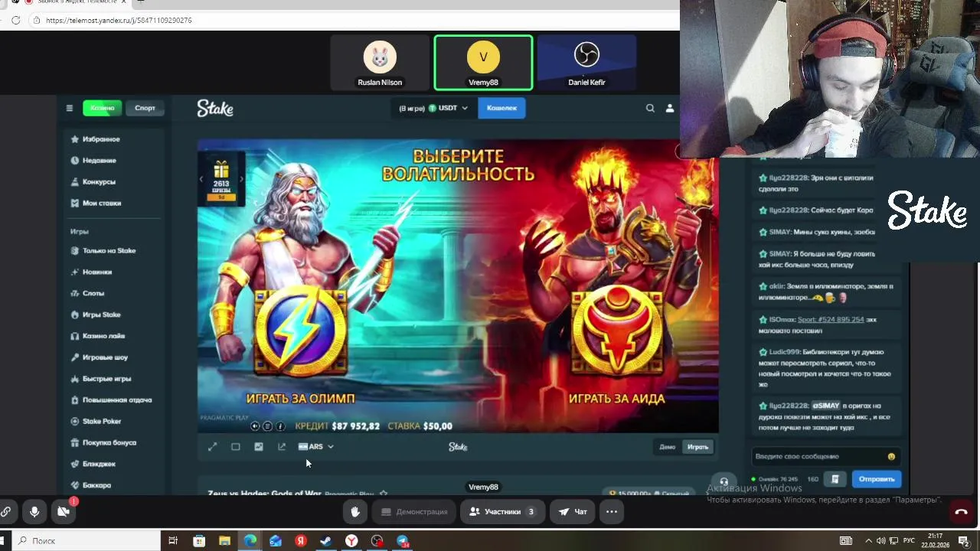Viewport: 980px width, 551px height.
Task: Open Только на Stake category
Action: click(109, 251)
